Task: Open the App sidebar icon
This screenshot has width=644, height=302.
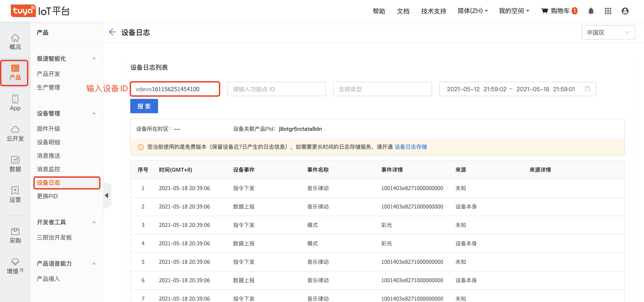Action: coord(15,99)
